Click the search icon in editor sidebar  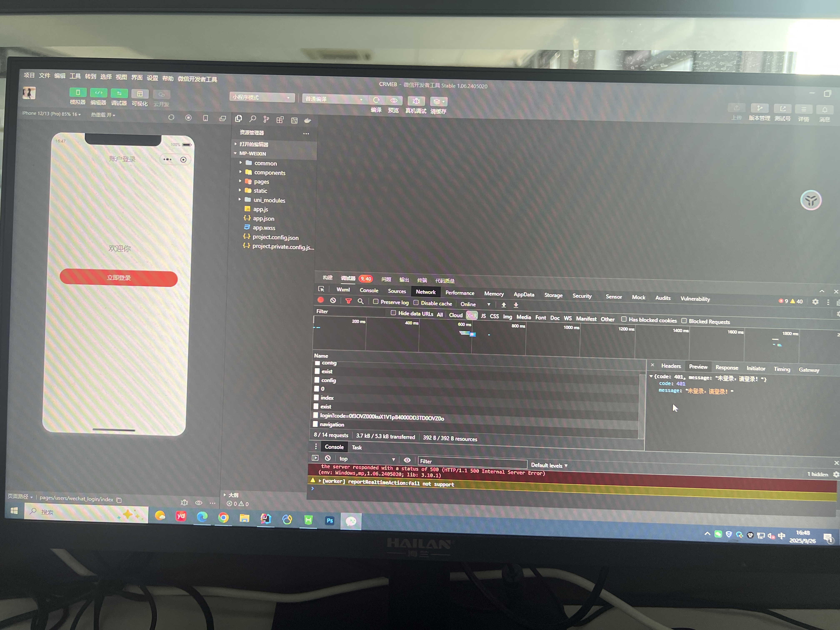tap(252, 119)
